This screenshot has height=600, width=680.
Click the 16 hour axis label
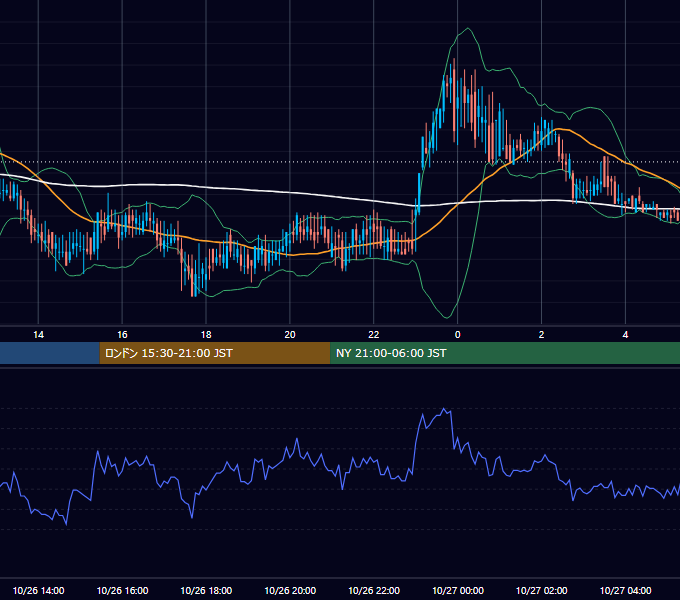[x=122, y=335]
